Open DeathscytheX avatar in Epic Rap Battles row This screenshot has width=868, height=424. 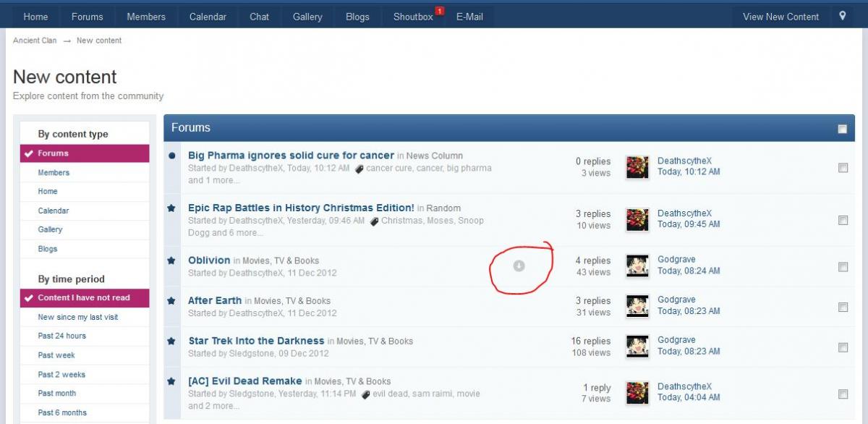637,219
